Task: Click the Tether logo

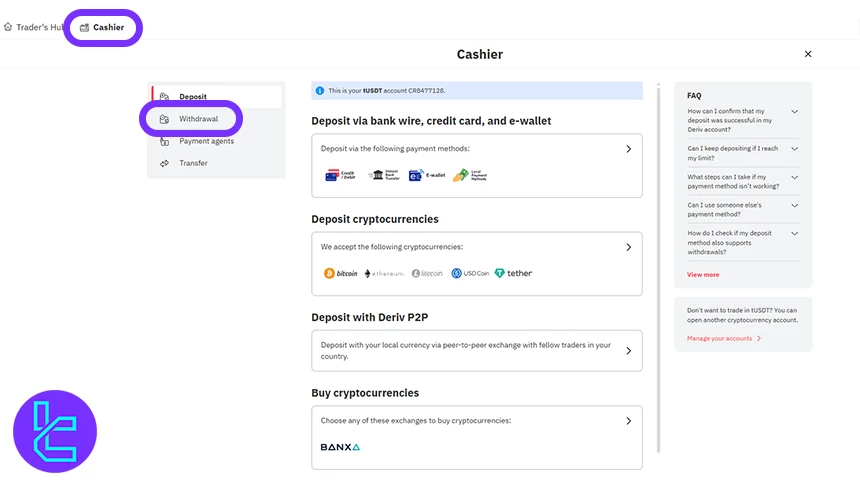Action: tap(513, 273)
